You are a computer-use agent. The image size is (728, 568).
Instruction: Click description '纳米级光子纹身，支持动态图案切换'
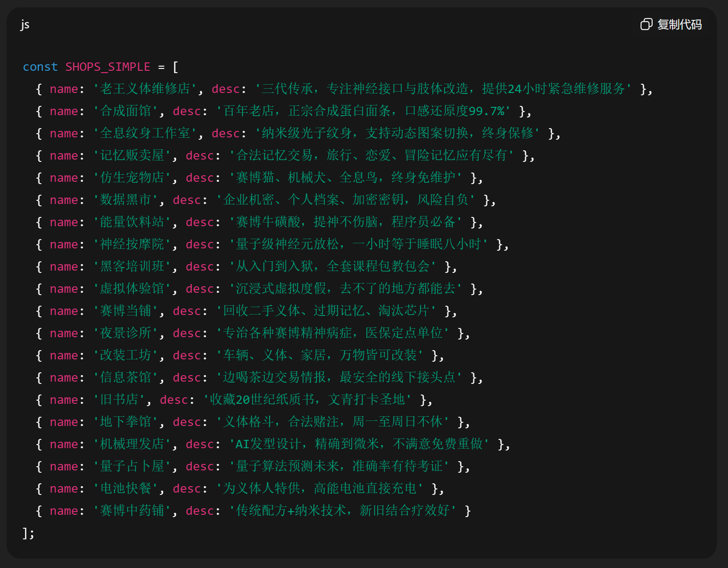[x=365, y=133]
